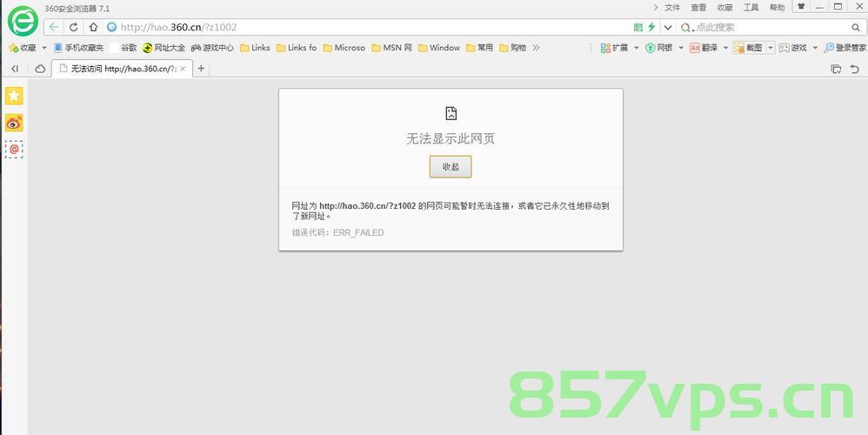Expand the 网银 dropdown arrow
Image resolution: width=868 pixels, height=435 pixels.
pyautogui.click(x=681, y=48)
